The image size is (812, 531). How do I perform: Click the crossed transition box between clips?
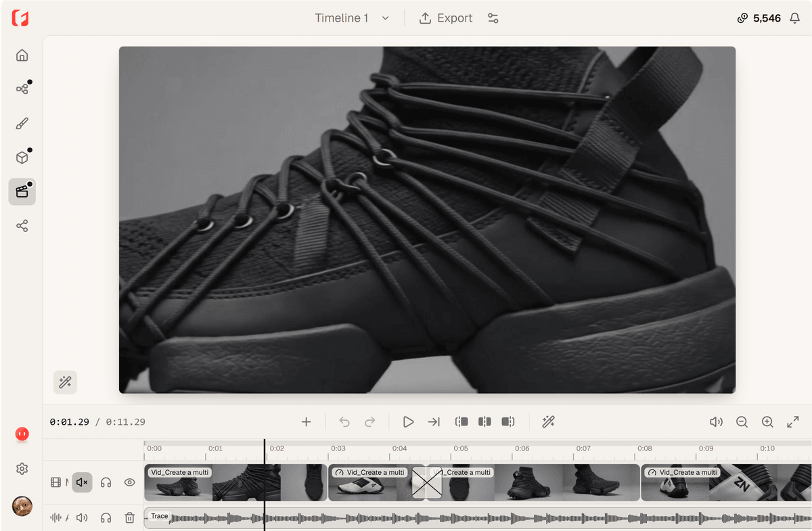[427, 482]
